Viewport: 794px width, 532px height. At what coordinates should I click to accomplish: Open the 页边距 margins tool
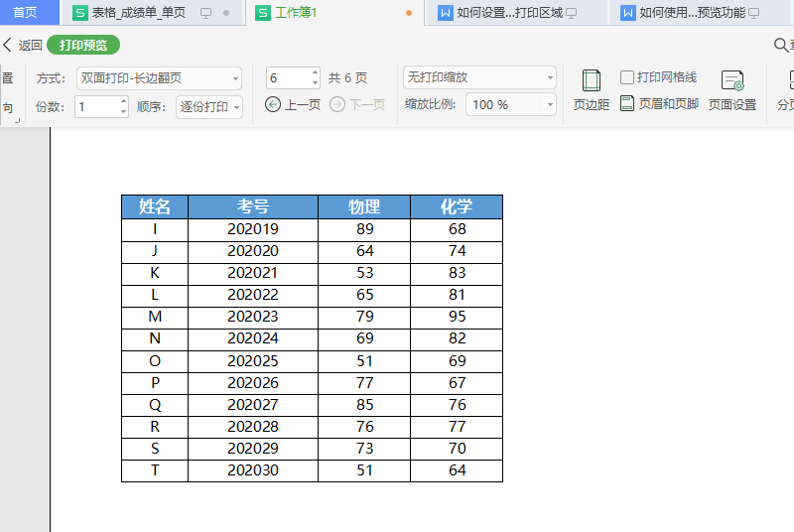point(591,90)
